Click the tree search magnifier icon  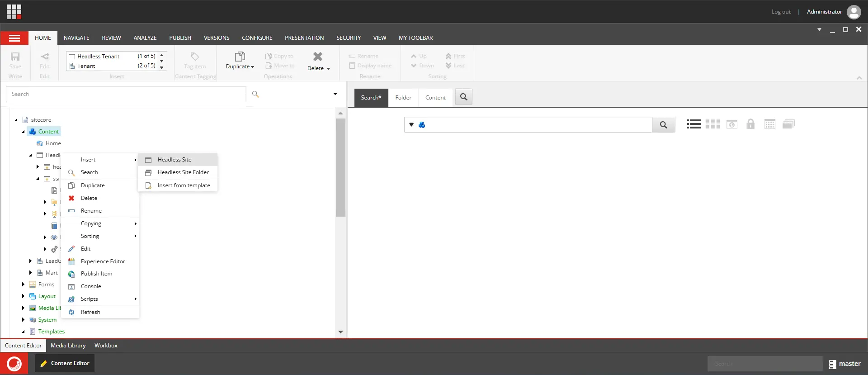click(255, 94)
